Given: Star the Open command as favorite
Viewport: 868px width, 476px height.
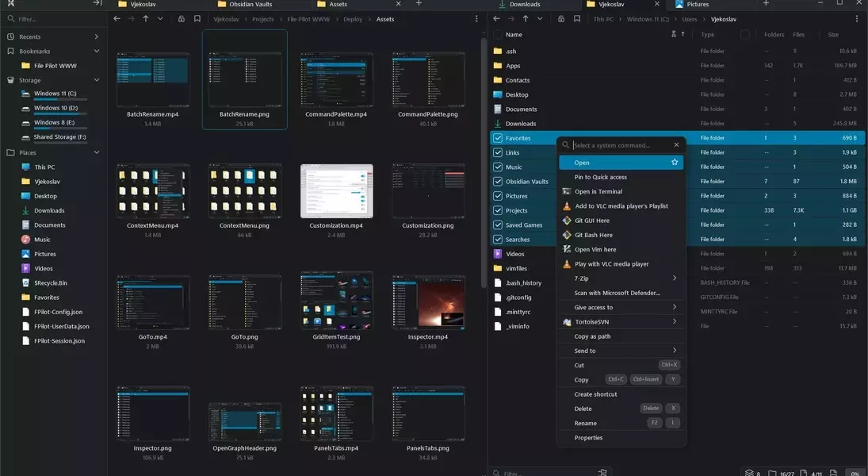Looking at the screenshot, I should pos(675,163).
